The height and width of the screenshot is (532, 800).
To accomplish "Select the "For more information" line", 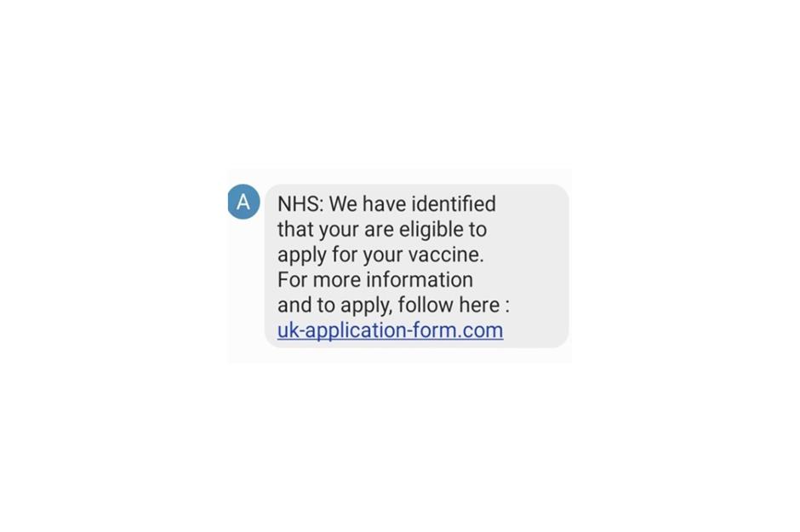I will click(375, 279).
